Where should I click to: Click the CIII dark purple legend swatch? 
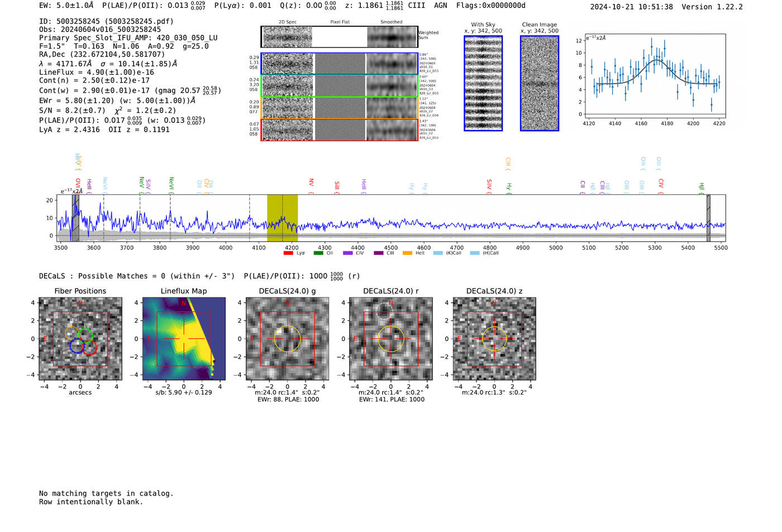379,253
